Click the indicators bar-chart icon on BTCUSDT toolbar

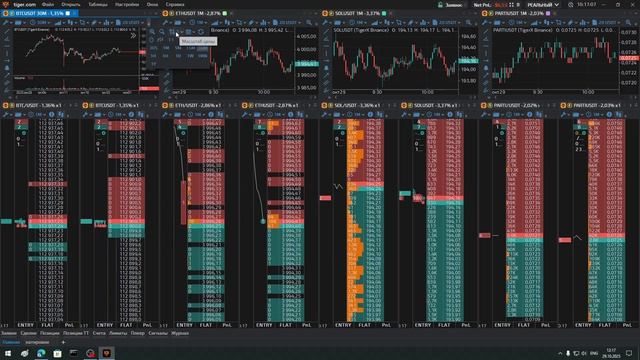pos(107,22)
